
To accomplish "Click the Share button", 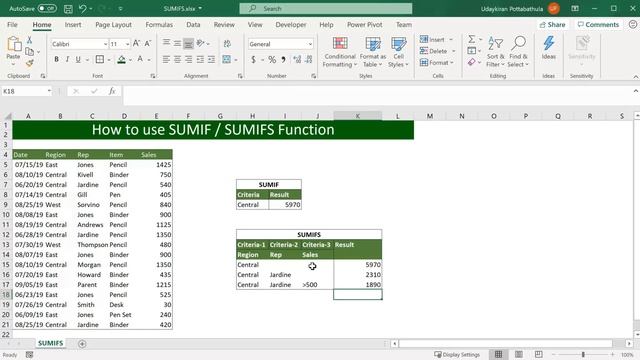I will [x=552, y=24].
